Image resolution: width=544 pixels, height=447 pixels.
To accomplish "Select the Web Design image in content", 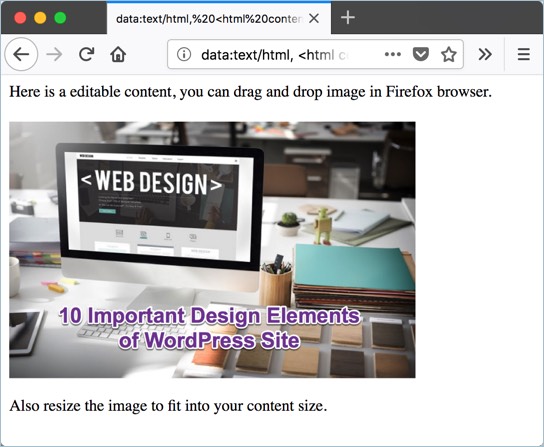I will pyautogui.click(x=212, y=250).
